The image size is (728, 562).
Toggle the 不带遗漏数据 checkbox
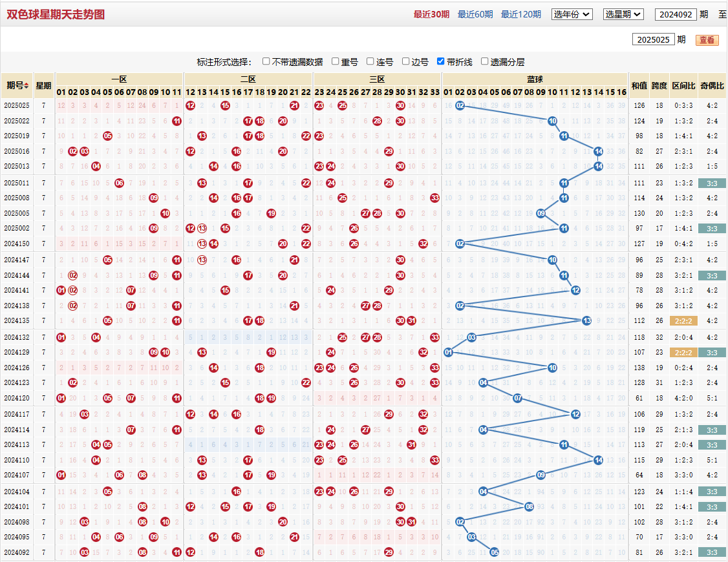coord(266,61)
